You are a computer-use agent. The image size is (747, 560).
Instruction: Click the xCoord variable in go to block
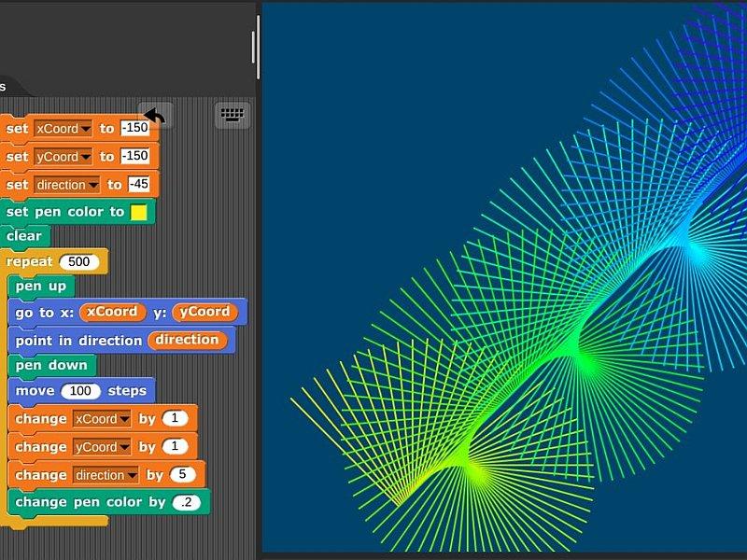112,312
